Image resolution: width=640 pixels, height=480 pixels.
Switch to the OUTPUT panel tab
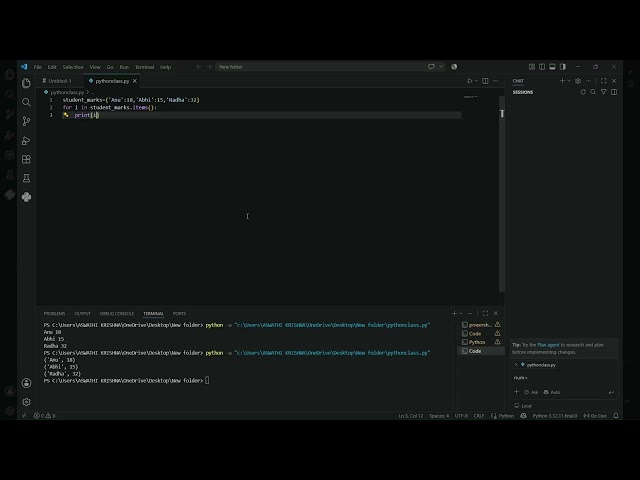click(82, 313)
